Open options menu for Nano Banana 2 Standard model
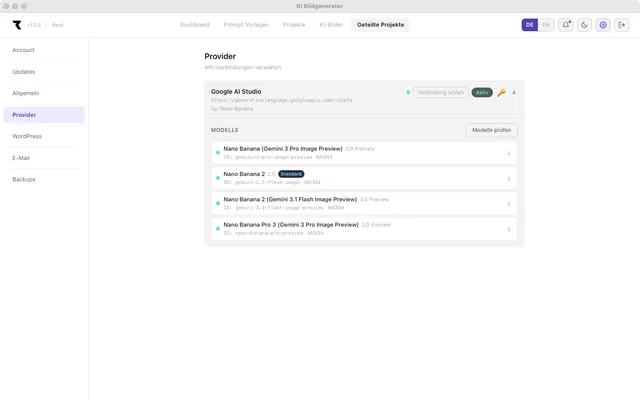 click(x=509, y=178)
